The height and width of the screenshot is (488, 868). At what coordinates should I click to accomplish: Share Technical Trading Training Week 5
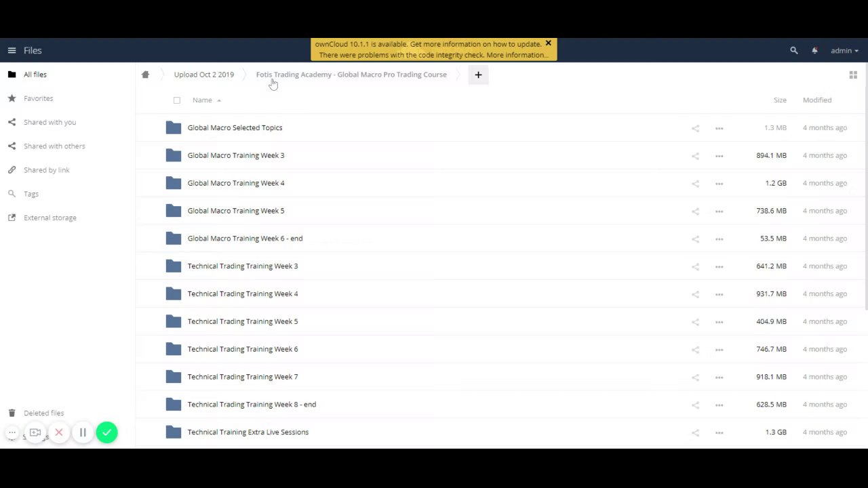pos(695,322)
